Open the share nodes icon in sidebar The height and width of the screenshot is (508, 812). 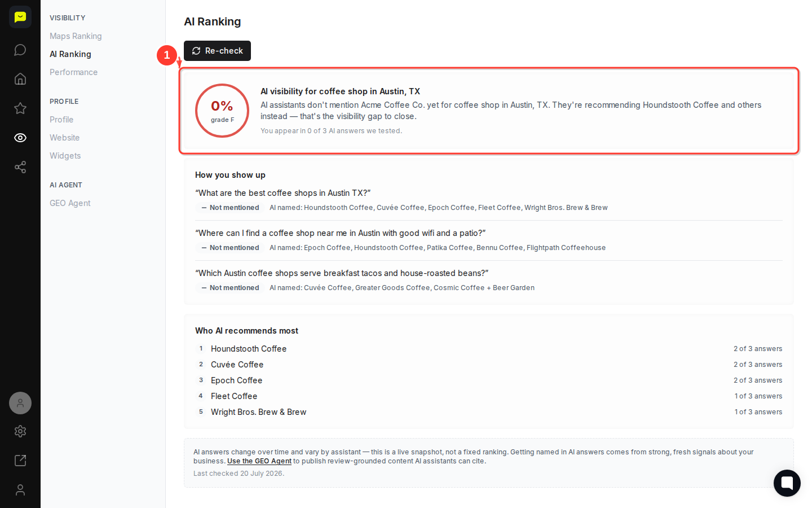20,167
